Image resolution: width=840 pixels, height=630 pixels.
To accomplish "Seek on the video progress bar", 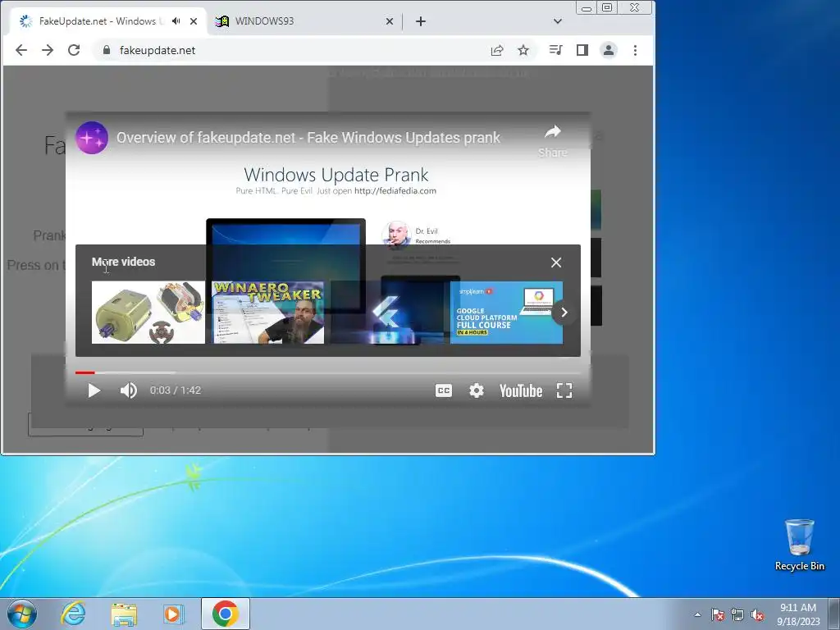I will [327, 372].
